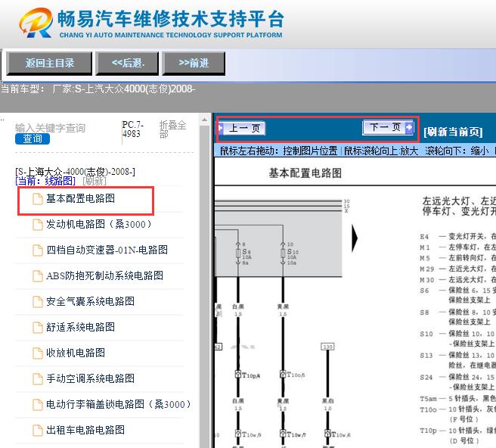
Task: Click document icon beside 安全气囊系统电路图
Action: click(x=38, y=301)
